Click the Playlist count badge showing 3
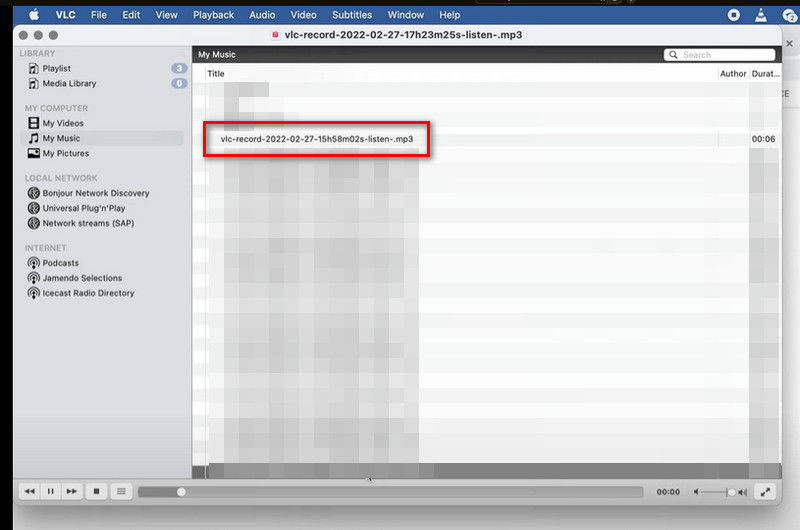This screenshot has height=530, width=800. 179,68
